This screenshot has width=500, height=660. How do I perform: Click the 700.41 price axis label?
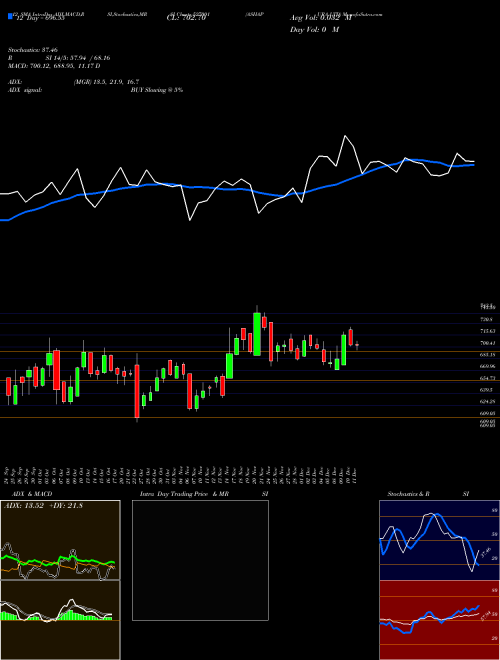[x=487, y=343]
